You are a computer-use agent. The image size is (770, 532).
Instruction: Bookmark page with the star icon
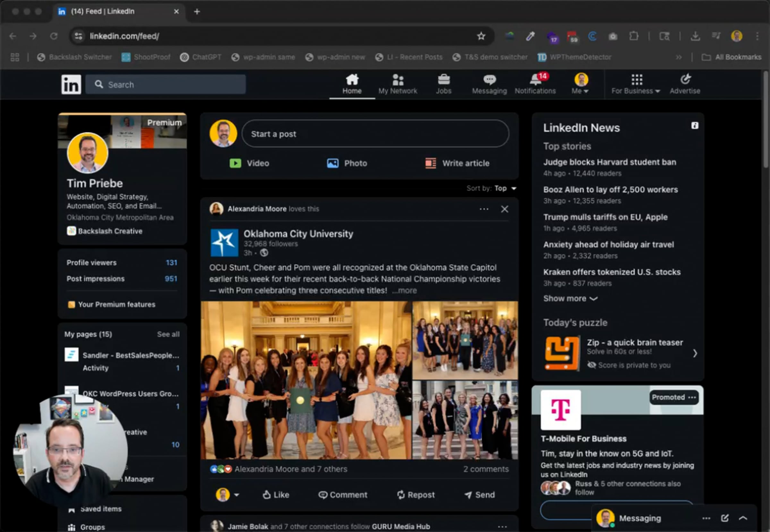(481, 36)
